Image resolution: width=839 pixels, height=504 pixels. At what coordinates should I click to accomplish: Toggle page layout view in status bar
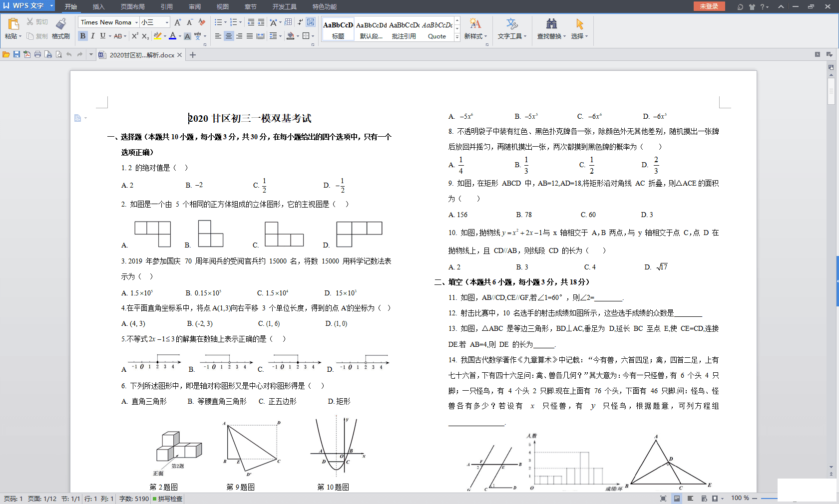(677, 499)
